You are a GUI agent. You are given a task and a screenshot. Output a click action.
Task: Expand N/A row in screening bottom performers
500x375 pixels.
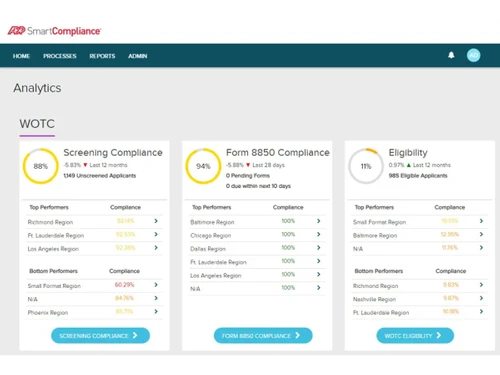[x=156, y=298]
